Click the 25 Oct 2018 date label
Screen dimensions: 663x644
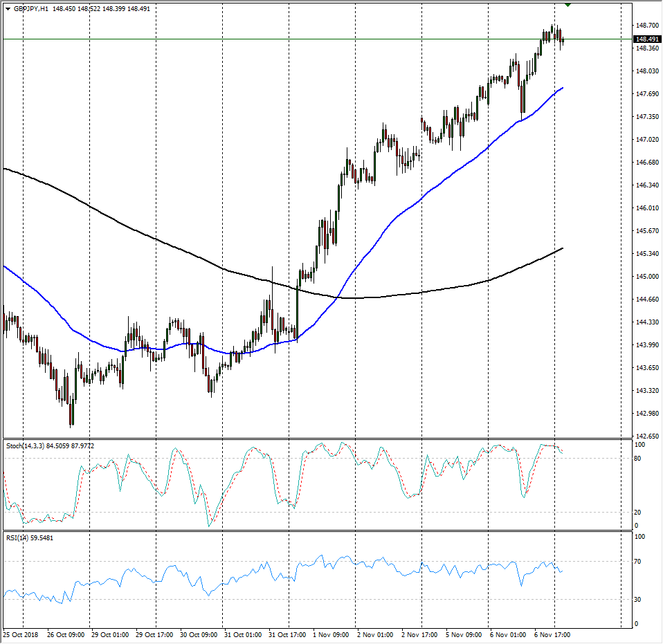pyautogui.click(x=21, y=634)
